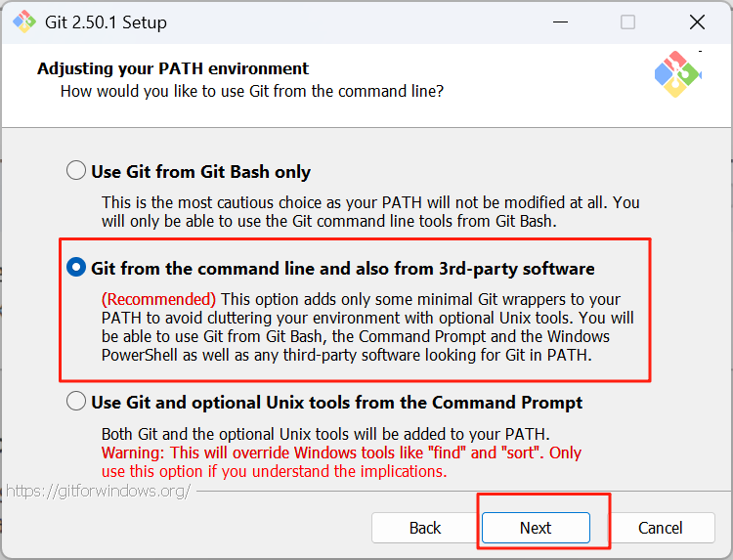Click the Git logo in title bar
The height and width of the screenshot is (560, 733).
(24, 22)
